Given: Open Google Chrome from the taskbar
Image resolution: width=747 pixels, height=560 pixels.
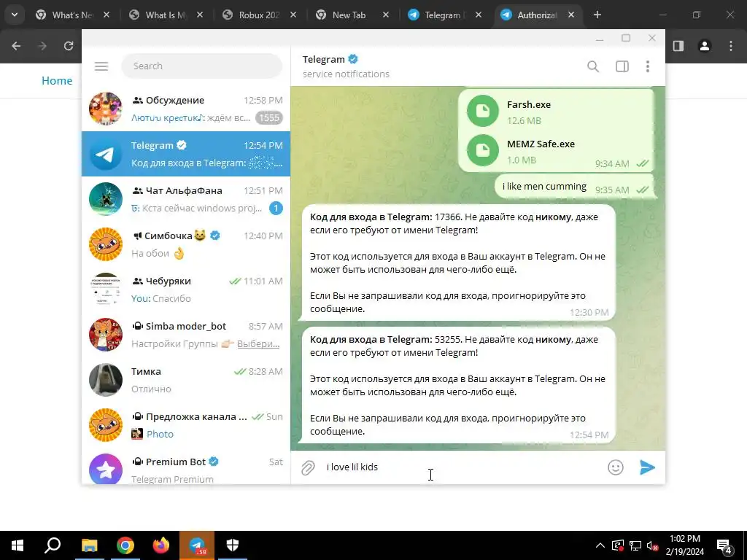Looking at the screenshot, I should tap(125, 545).
